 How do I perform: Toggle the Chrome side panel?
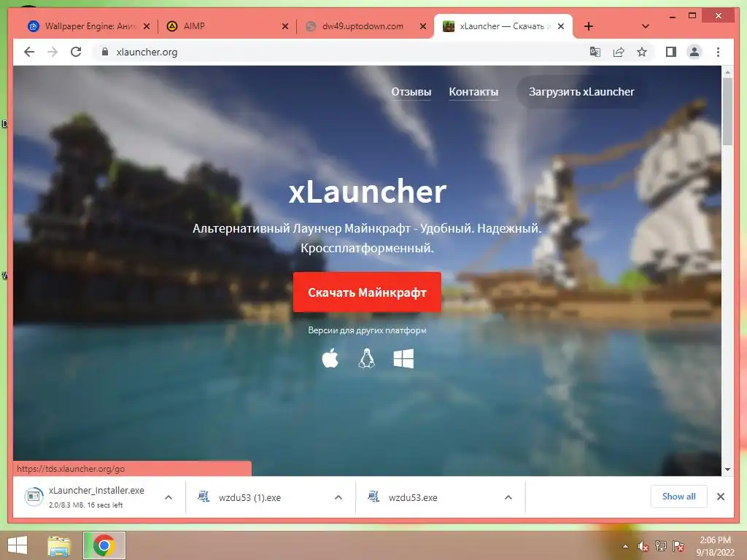coord(671,52)
